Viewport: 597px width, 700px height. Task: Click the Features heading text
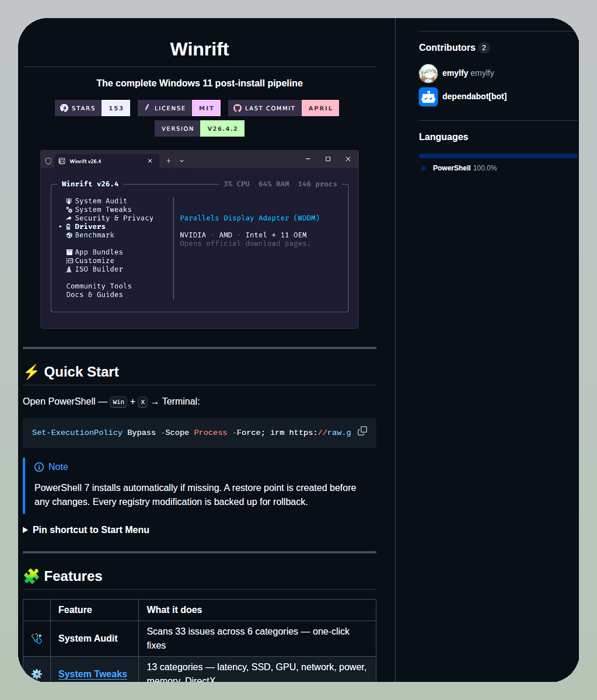click(x=73, y=576)
